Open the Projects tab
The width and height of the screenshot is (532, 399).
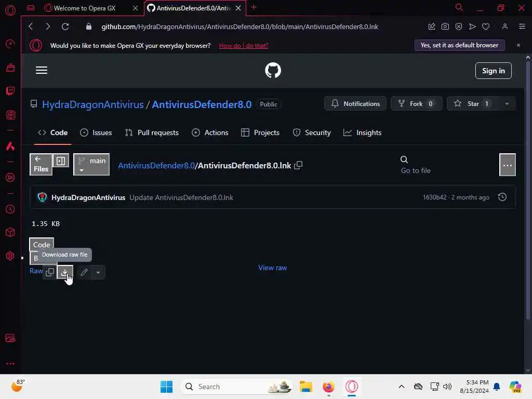(x=260, y=132)
